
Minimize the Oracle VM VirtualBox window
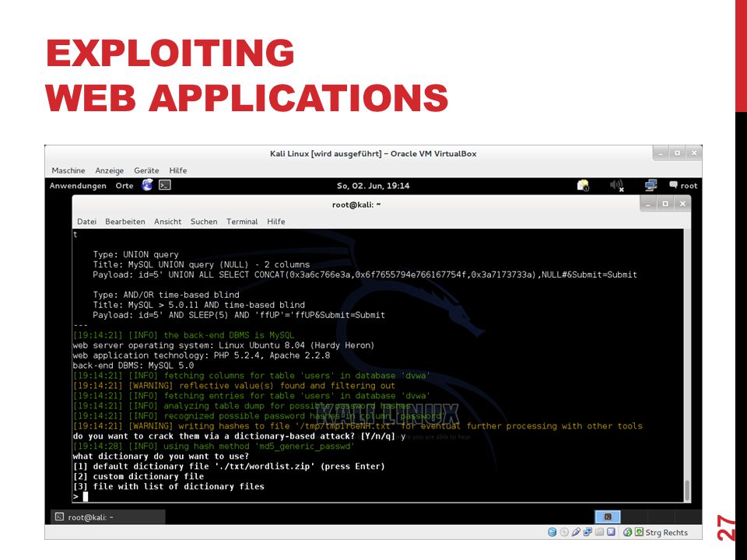[x=661, y=153]
